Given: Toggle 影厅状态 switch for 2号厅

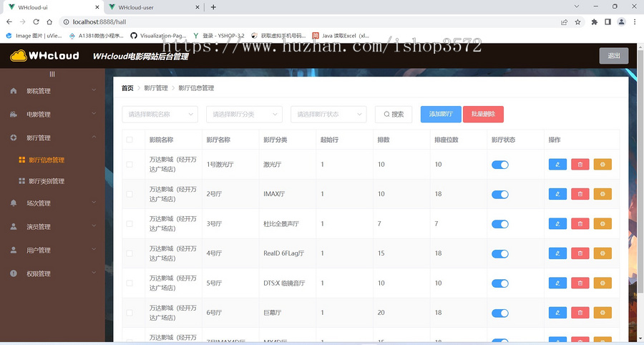Looking at the screenshot, I should pyautogui.click(x=500, y=194).
